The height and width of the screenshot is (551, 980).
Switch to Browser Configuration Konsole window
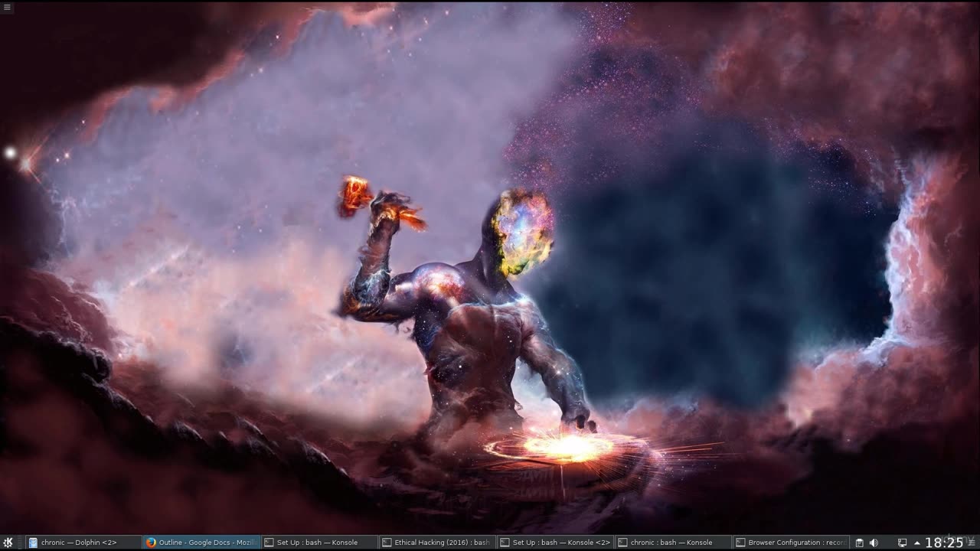click(791, 543)
